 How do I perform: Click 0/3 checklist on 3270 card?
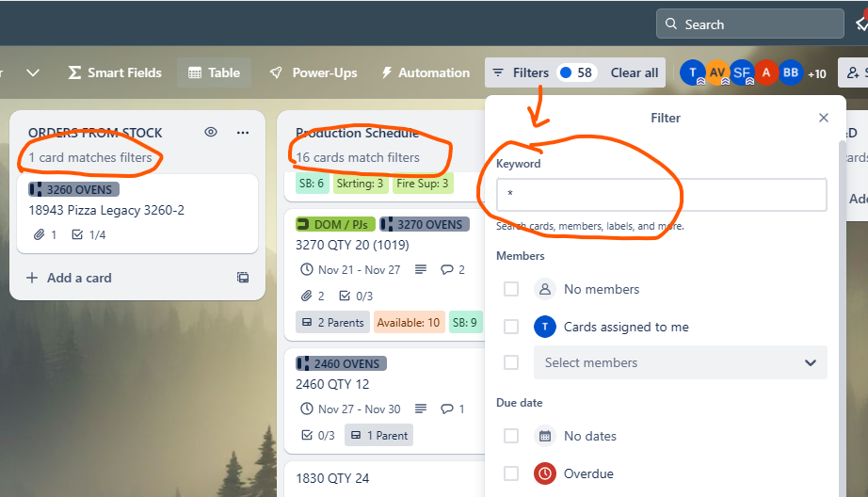coord(356,297)
